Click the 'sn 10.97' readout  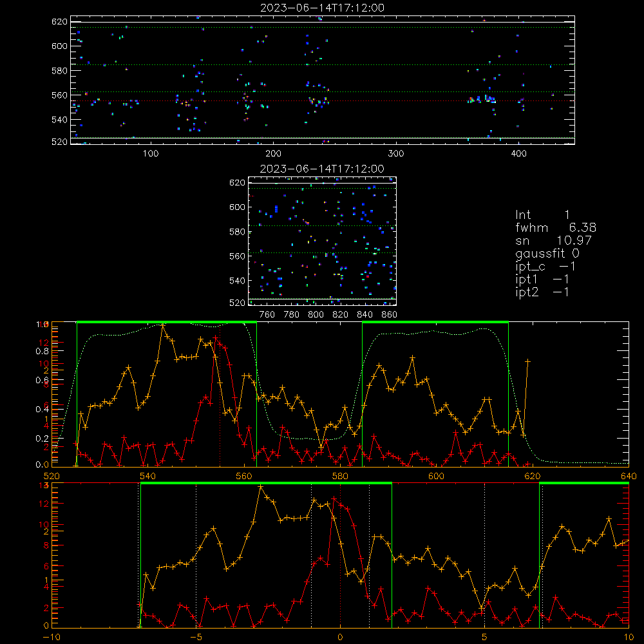tap(553, 240)
